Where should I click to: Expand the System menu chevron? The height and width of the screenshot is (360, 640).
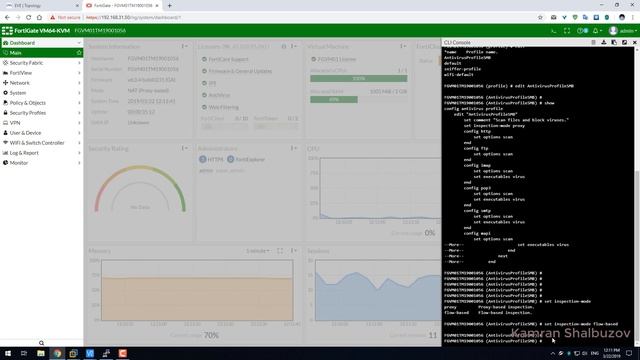(79, 93)
